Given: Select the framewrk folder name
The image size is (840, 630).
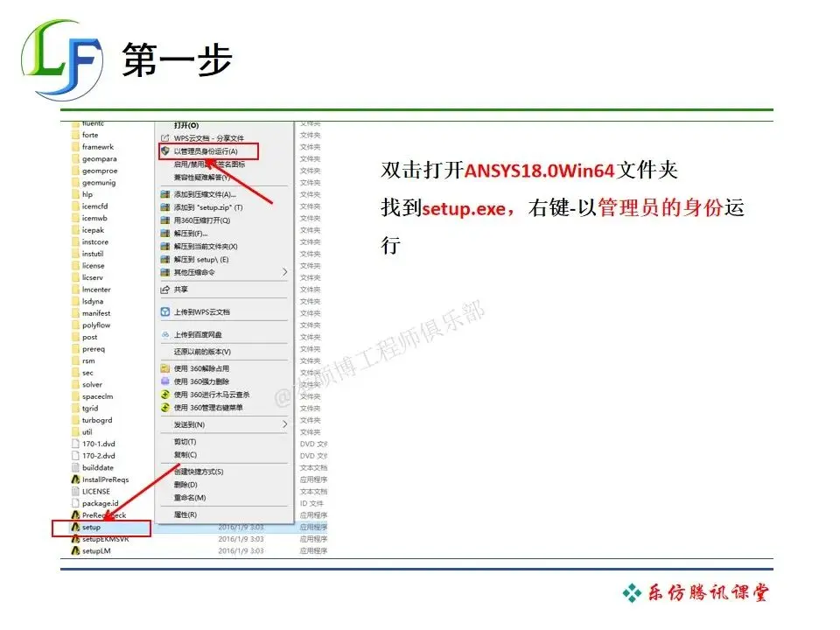Looking at the screenshot, I should [x=98, y=147].
